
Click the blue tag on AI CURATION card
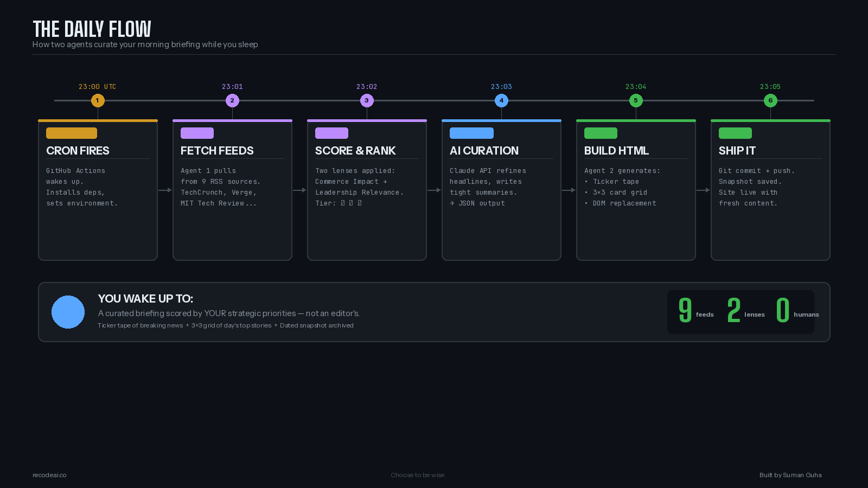coord(471,133)
